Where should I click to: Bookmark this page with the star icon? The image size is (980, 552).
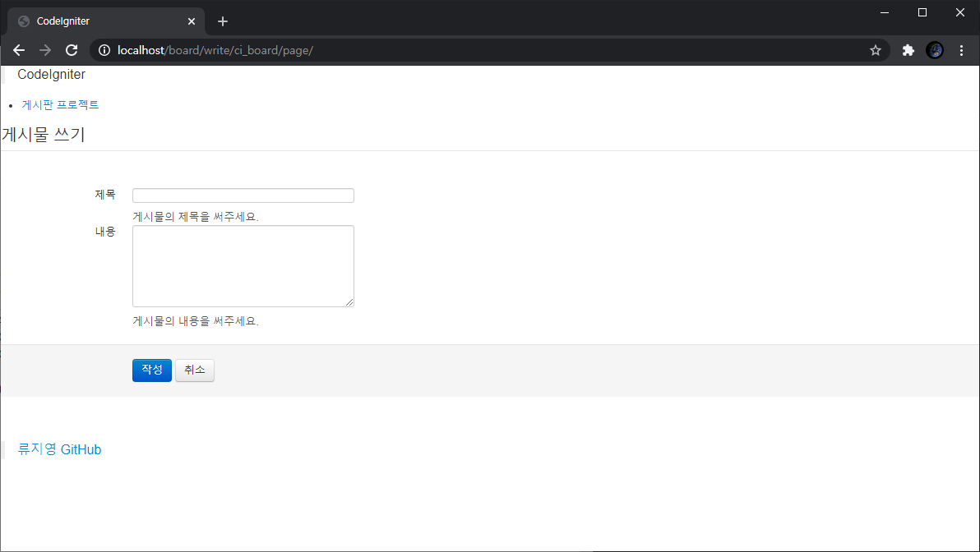(875, 50)
